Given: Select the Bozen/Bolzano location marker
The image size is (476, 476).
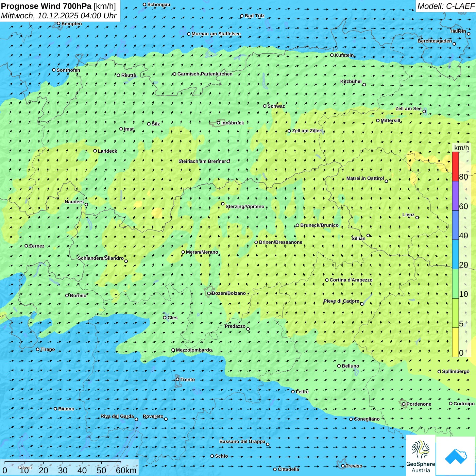Looking at the screenshot, I should pyautogui.click(x=209, y=293).
